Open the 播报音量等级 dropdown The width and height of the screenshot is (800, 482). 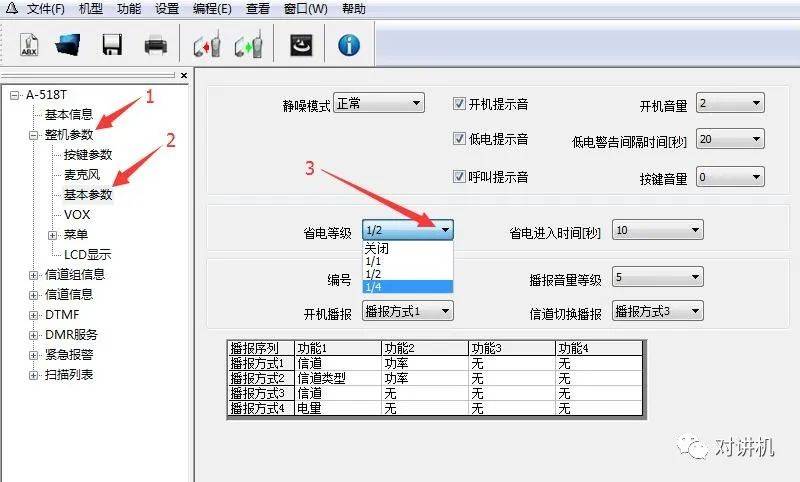(x=658, y=277)
